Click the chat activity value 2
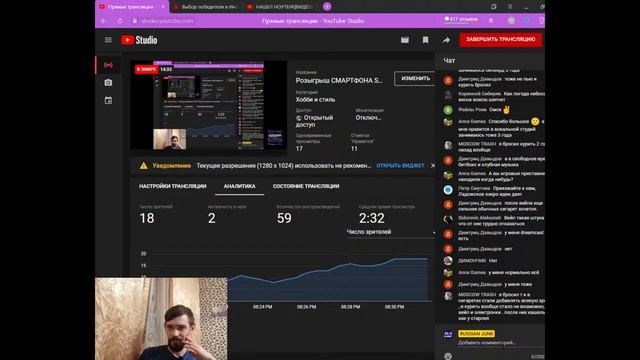This screenshot has width=640, height=360. [x=211, y=218]
